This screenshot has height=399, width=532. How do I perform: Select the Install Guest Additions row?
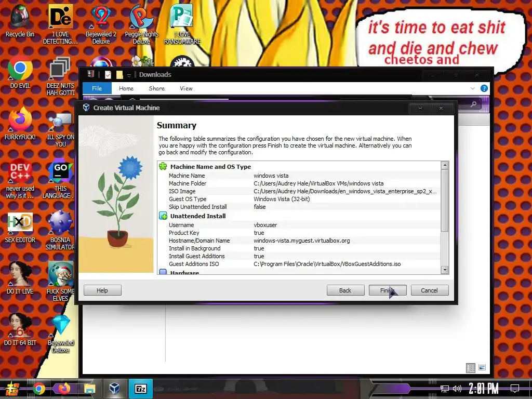pyautogui.click(x=299, y=256)
